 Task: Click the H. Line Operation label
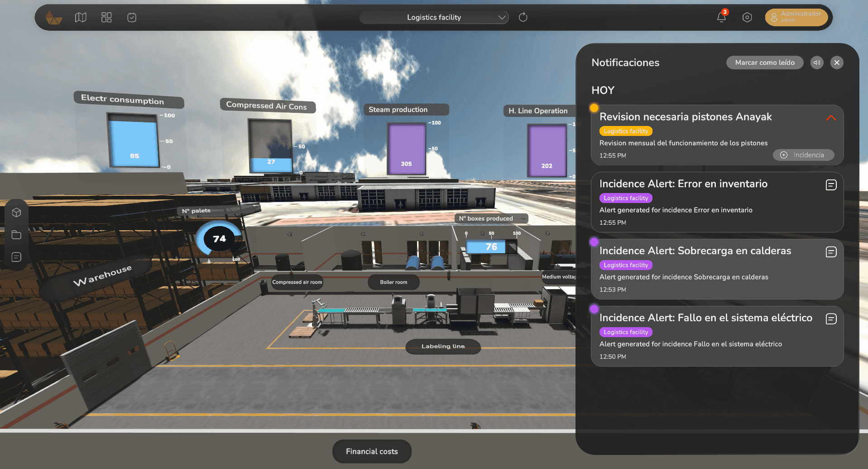(x=538, y=111)
